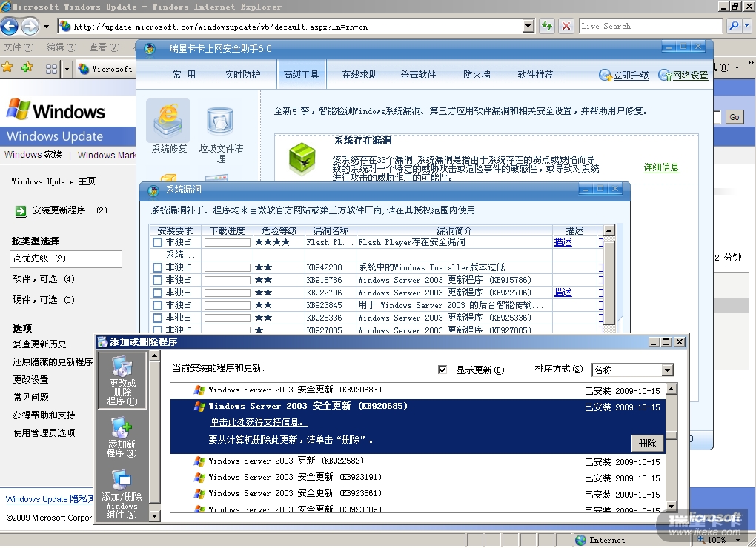Click the 详细信息 link
This screenshot has height=548, width=756.
(661, 167)
